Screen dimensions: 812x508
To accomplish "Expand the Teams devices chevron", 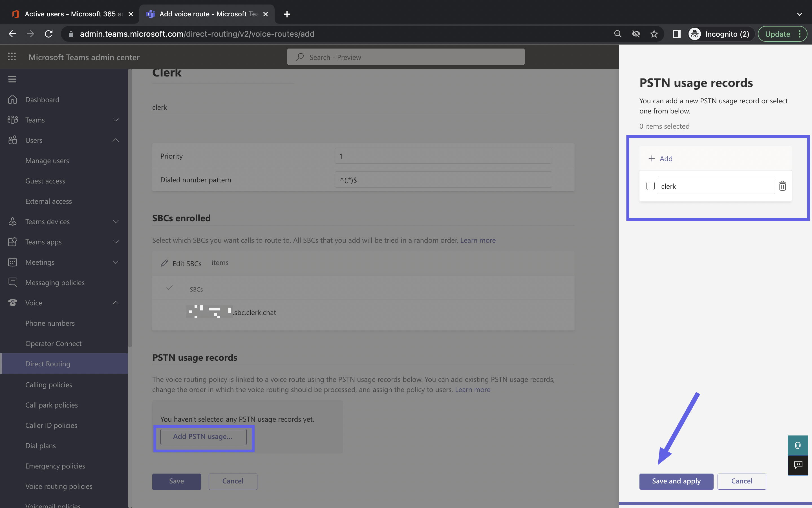I will 116,222.
